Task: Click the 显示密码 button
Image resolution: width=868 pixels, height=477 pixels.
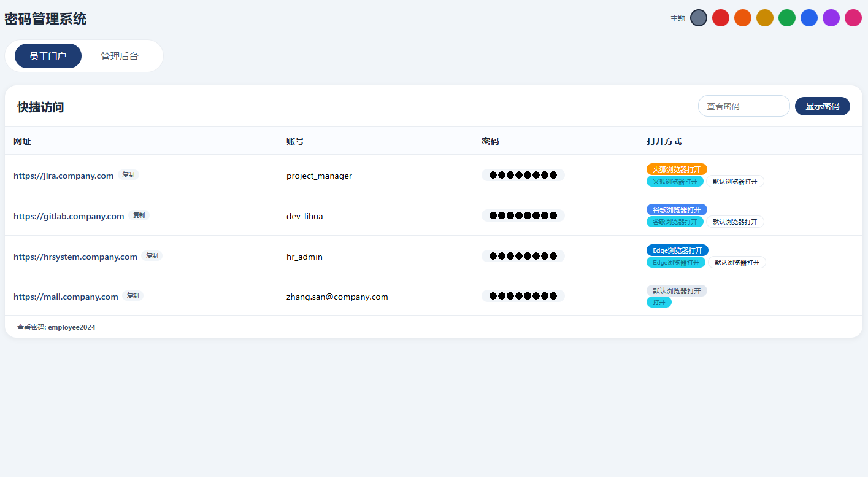Action: (x=822, y=106)
